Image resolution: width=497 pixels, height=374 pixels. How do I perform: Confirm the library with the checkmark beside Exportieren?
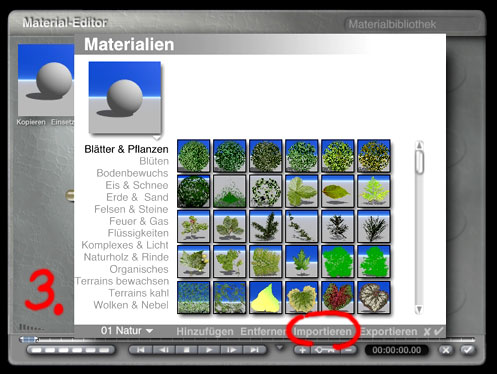click(439, 331)
